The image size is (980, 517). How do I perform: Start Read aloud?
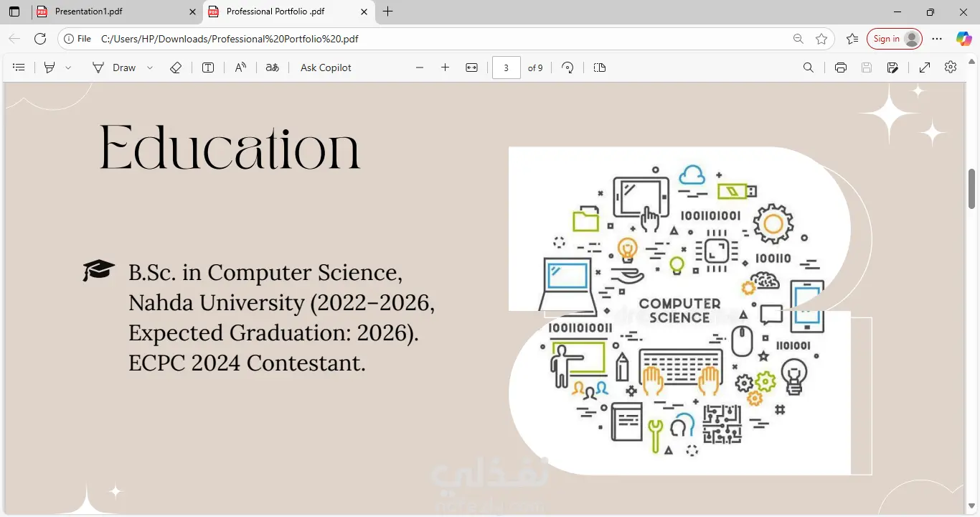(x=240, y=67)
